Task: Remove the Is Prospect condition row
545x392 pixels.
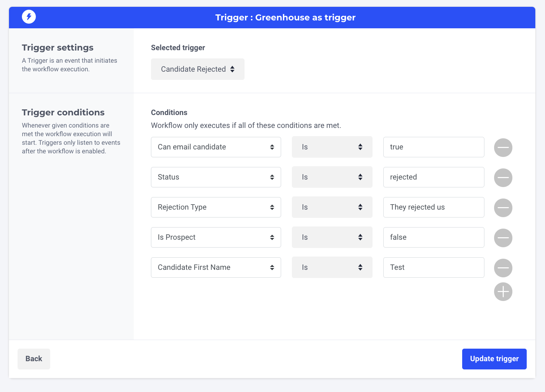Action: coord(503,238)
